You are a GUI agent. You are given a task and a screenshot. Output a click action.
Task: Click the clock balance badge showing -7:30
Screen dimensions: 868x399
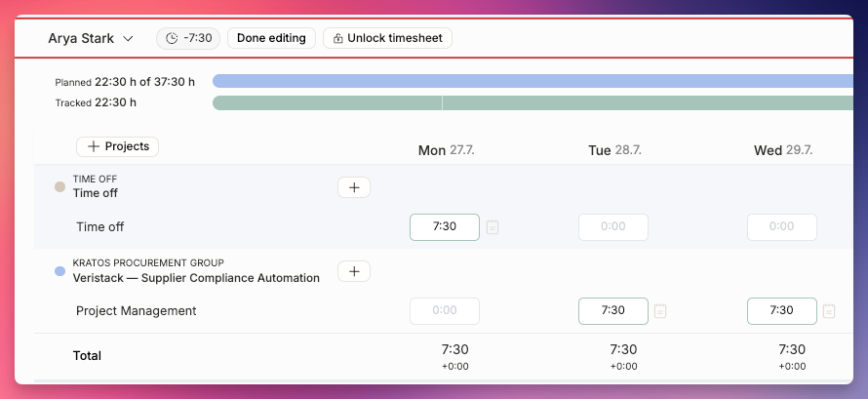coord(188,38)
